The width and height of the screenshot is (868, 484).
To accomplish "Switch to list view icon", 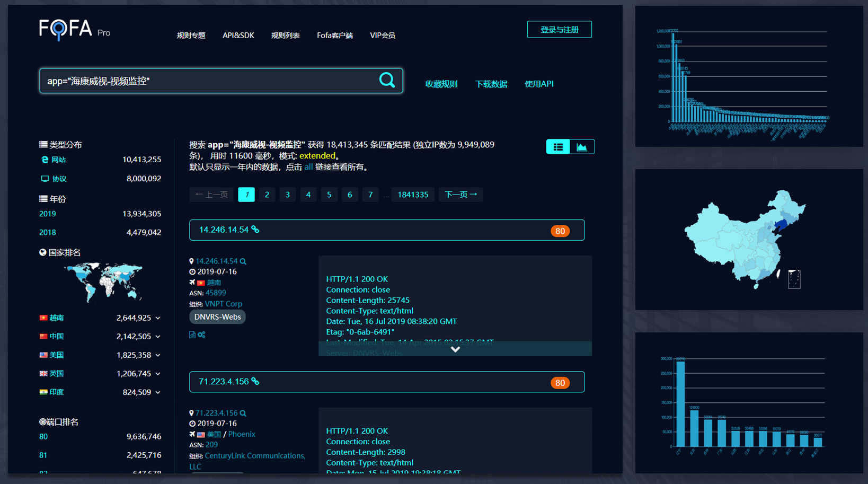I will point(558,147).
